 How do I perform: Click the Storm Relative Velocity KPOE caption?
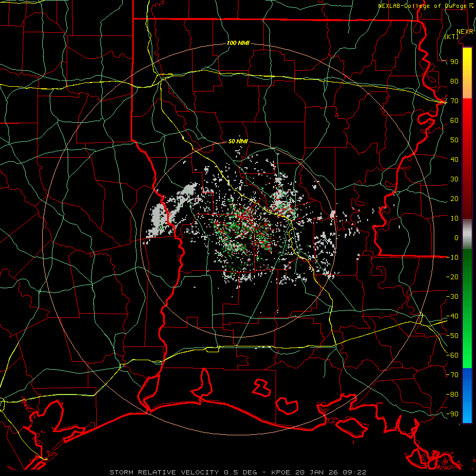[238, 472]
